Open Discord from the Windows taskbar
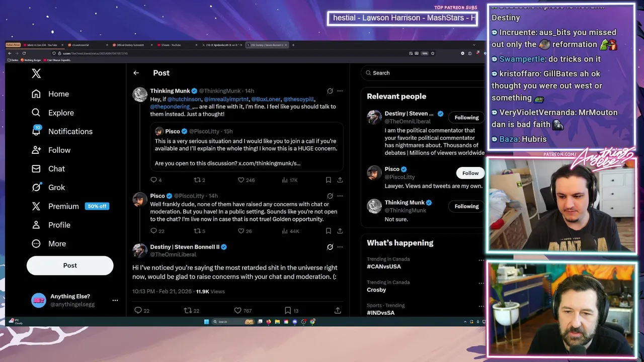 pyautogui.click(x=295, y=322)
